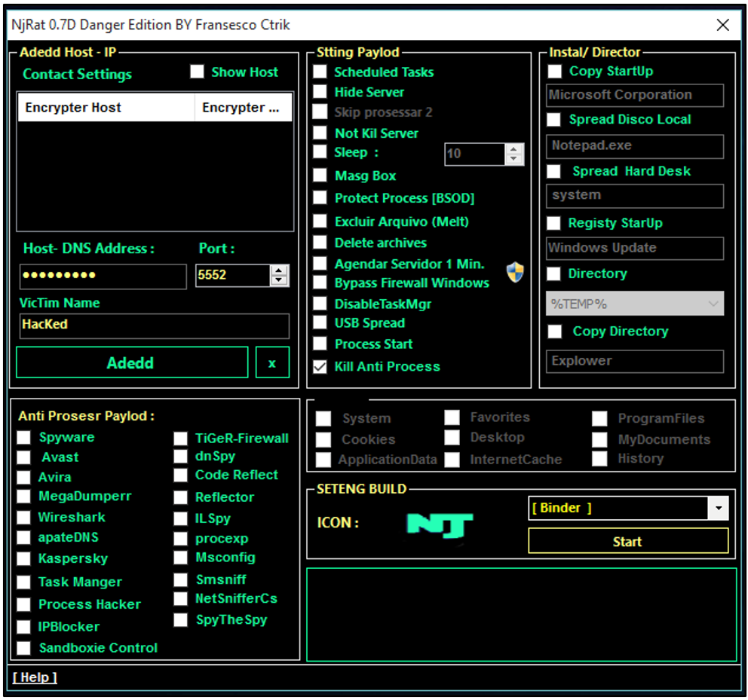Image resolution: width=748 pixels, height=700 pixels.
Task: Enable USB Spread
Action: tap(320, 323)
